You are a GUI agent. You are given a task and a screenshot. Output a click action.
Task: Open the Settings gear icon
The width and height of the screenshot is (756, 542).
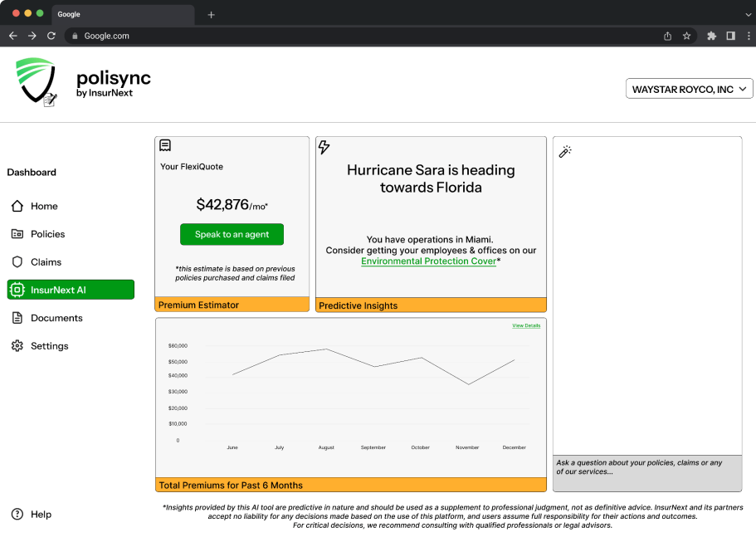(x=17, y=346)
